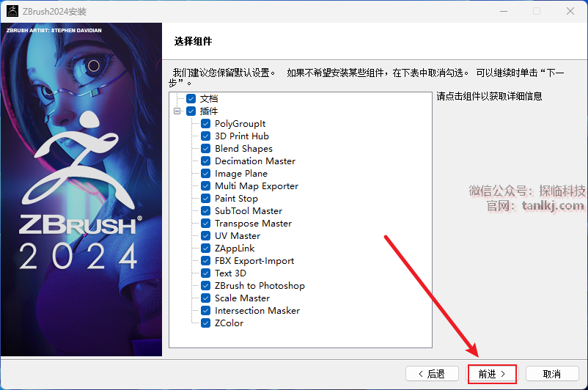
Task: Toggle the ZAppLink checkbox
Action: click(x=205, y=249)
